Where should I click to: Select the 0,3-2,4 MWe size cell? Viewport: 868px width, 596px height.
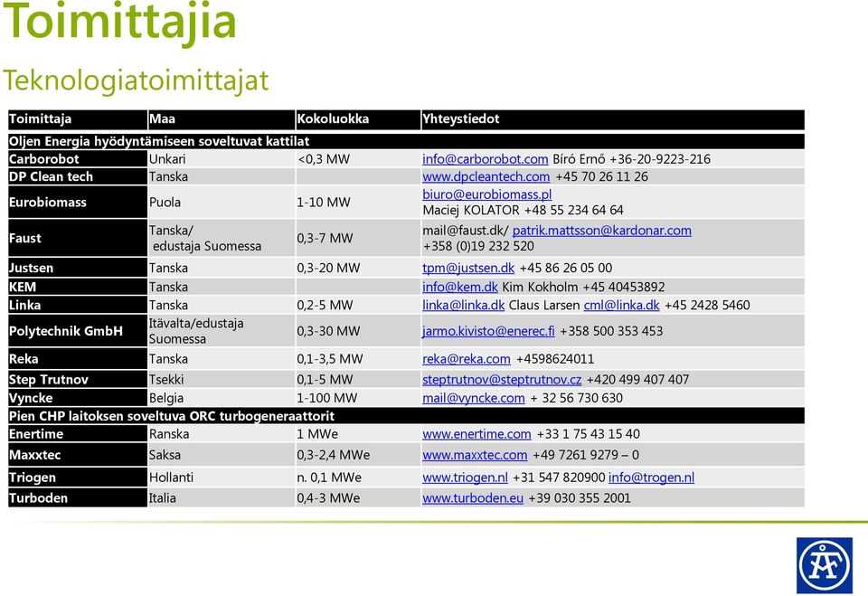point(358,455)
